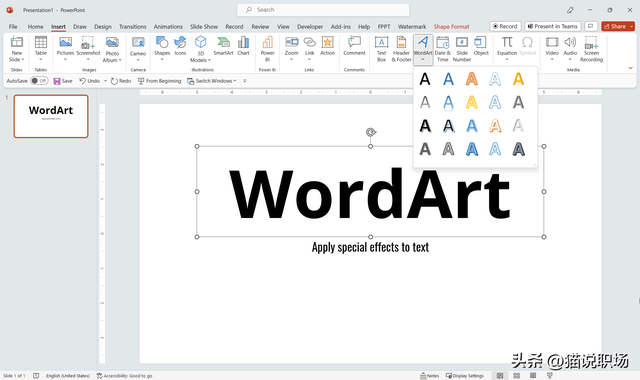Insert Date & Time
640x380 pixels.
tap(443, 49)
